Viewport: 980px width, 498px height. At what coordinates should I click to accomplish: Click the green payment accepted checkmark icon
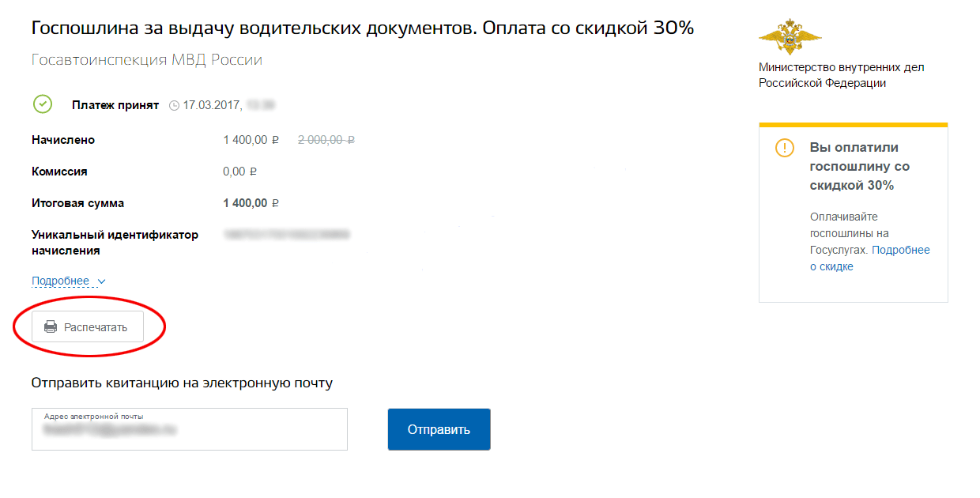[42, 104]
